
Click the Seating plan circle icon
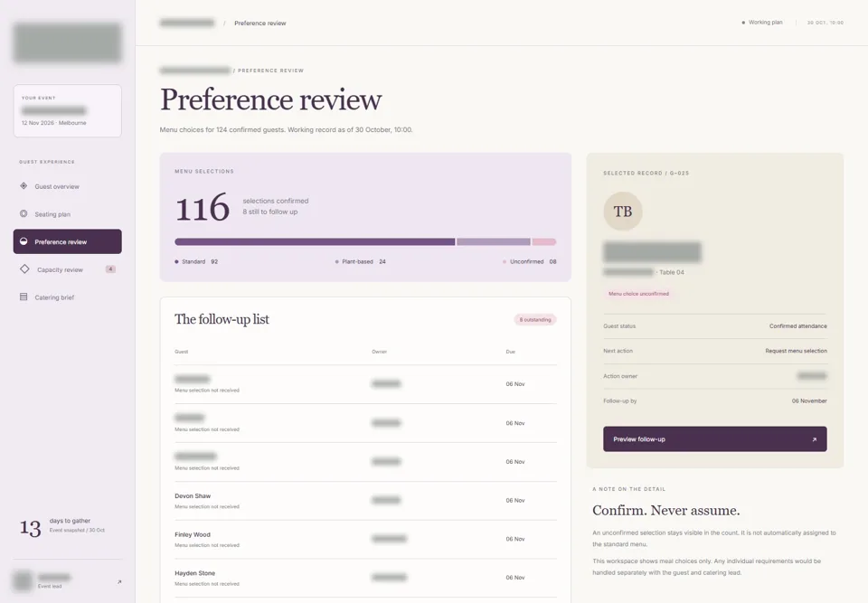24,213
